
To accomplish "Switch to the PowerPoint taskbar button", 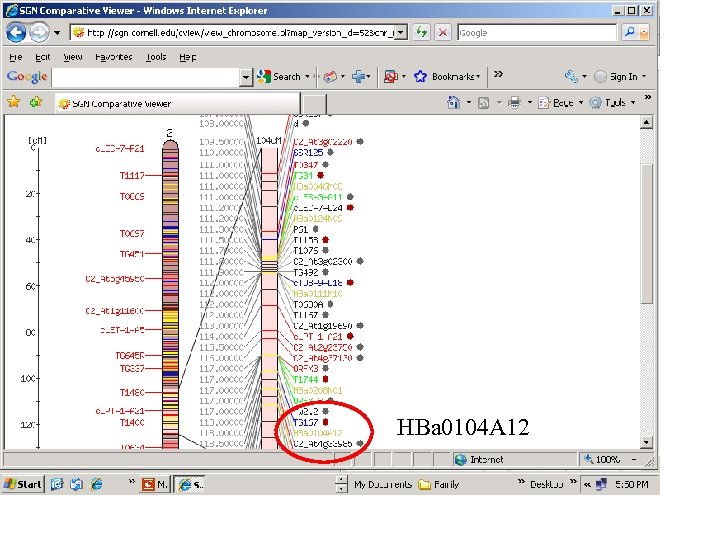I will [x=155, y=484].
